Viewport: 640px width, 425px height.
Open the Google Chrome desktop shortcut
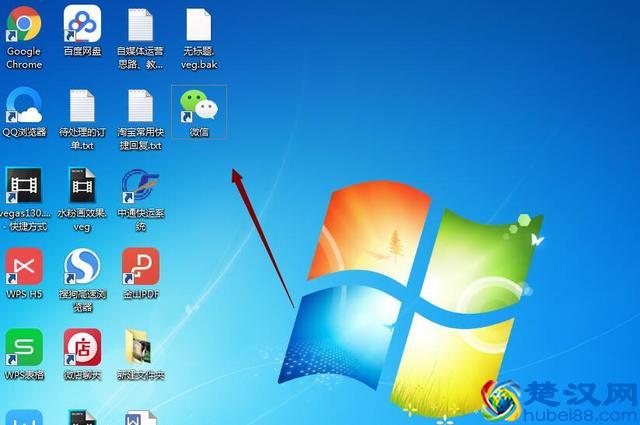[x=24, y=25]
